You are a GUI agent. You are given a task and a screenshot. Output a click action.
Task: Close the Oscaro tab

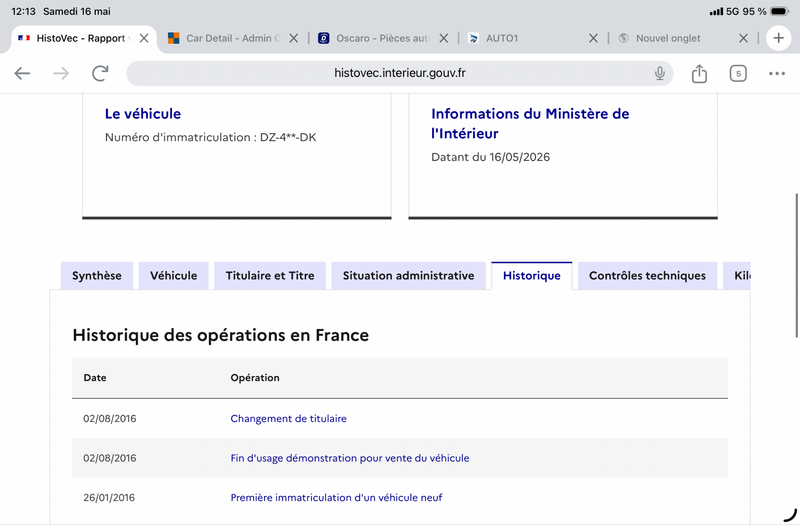[x=444, y=38]
